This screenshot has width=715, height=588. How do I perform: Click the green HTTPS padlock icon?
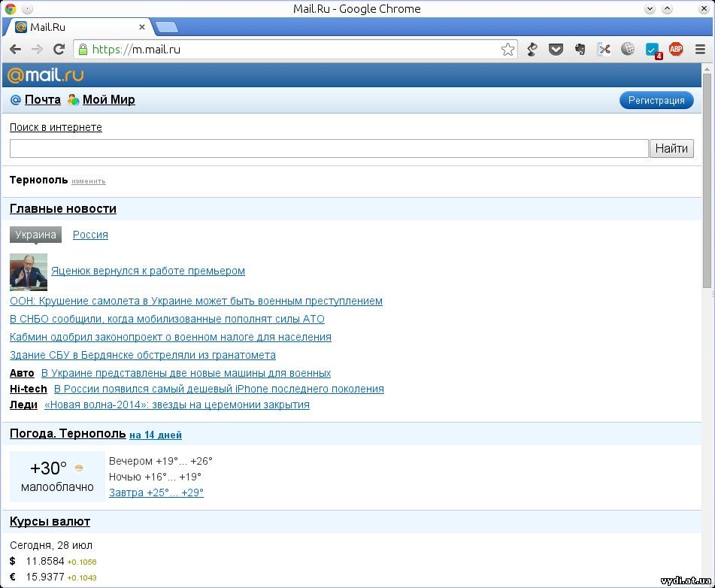pyautogui.click(x=83, y=50)
